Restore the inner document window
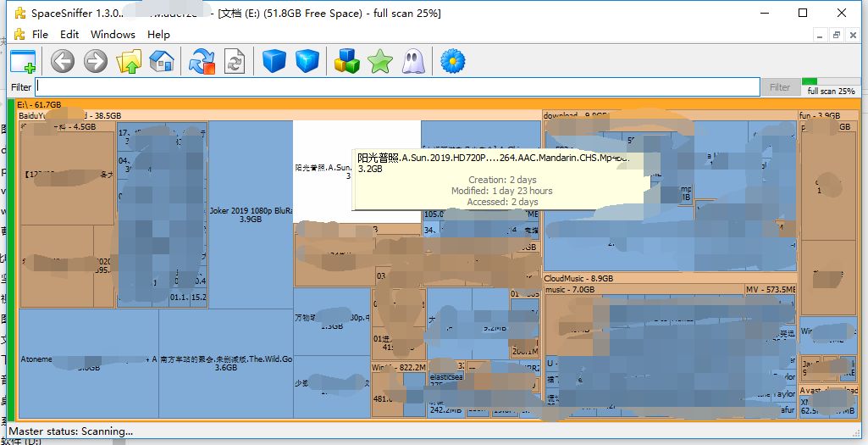Image resolution: width=868 pixels, height=445 pixels. coord(837,35)
